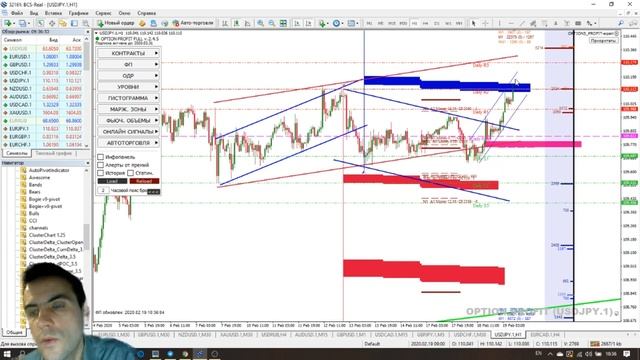
Task: Open the Strategy Tester icon
Action: pos(85,23)
